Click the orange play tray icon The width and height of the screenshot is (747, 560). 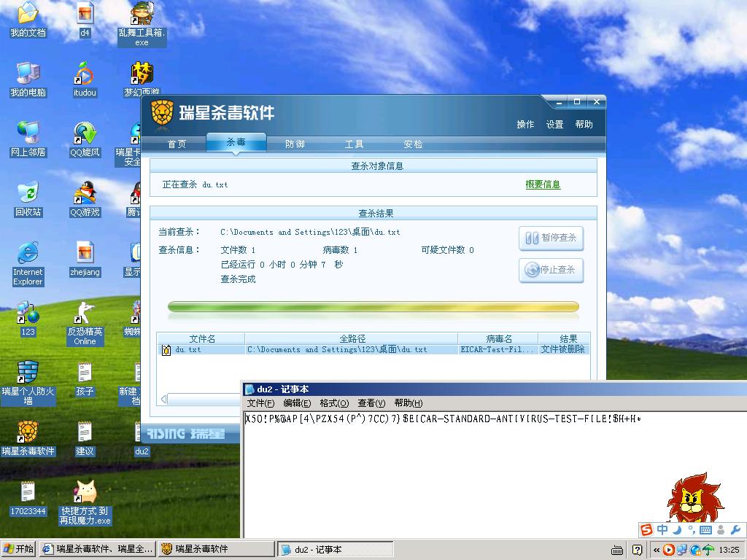click(x=669, y=550)
